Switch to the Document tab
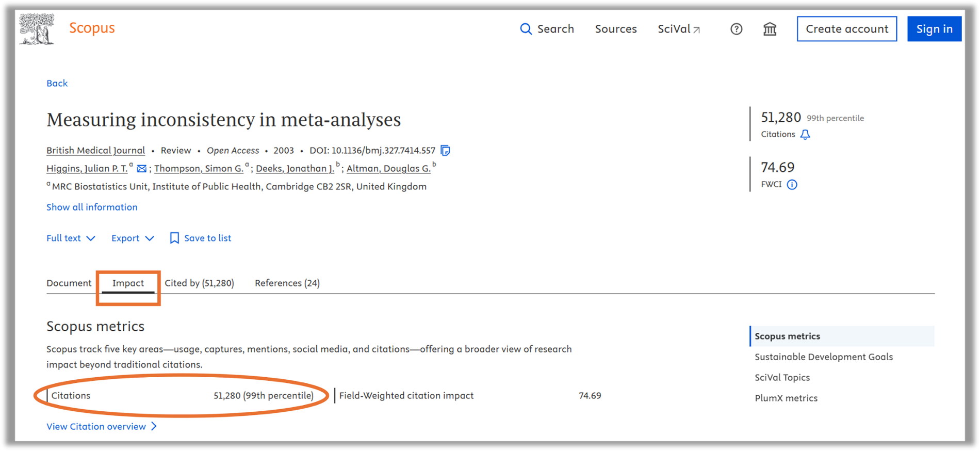Screen dimensions: 980x451 coord(69,283)
